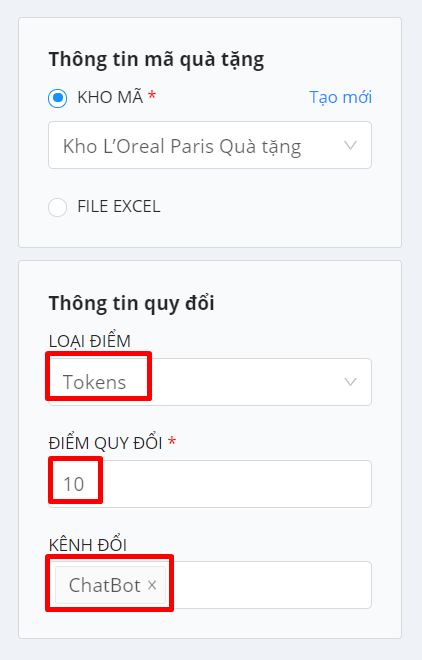Click the KÊNH ĐỔI field label

pyautogui.click(x=88, y=545)
